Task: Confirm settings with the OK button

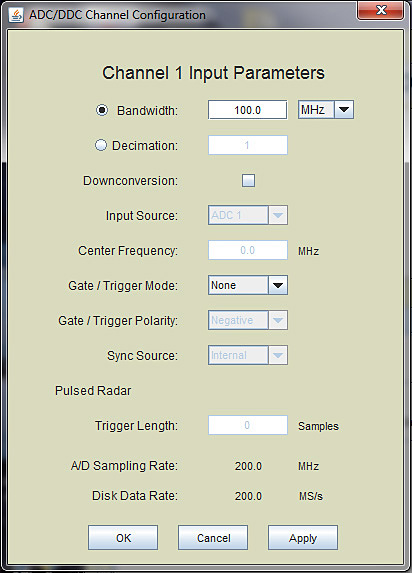Action: tap(123, 538)
